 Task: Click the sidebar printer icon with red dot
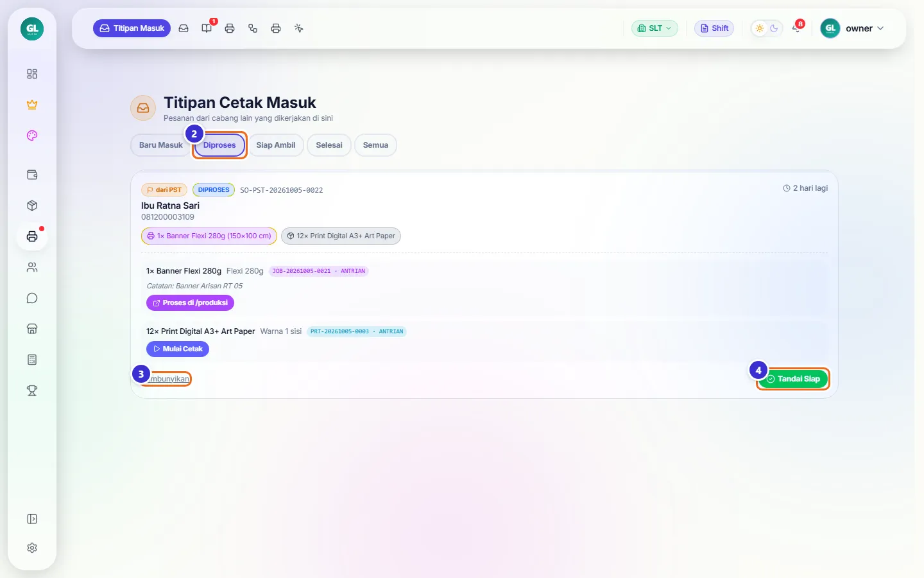click(x=32, y=236)
